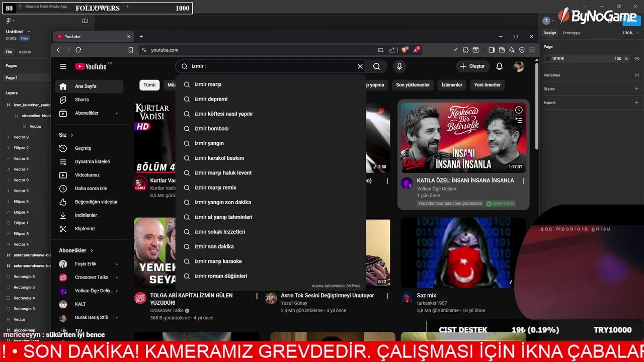Toggle Figma page color visibility eye
Viewport: 644px width, 362px height.
click(636, 59)
